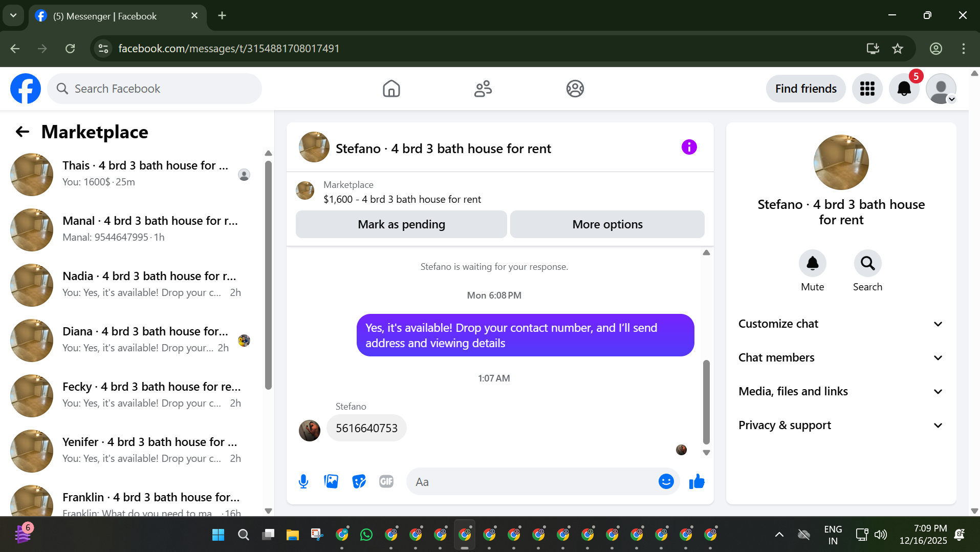Select the Messenger | Facebook browser tab

[x=118, y=16]
